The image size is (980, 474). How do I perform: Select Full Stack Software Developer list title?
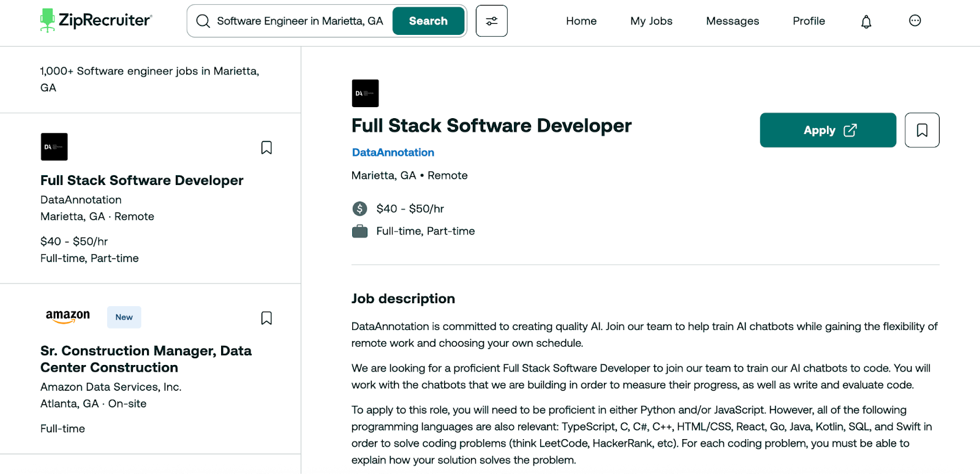(141, 181)
